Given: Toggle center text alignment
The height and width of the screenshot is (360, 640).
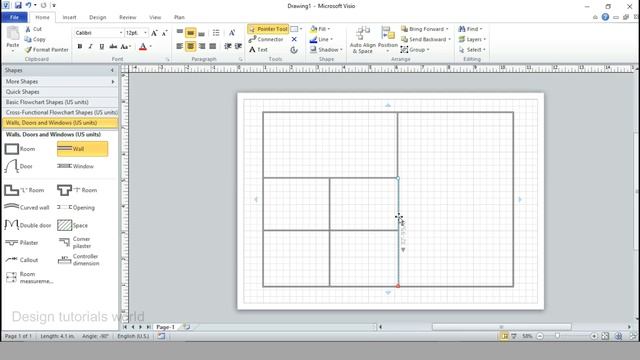Looking at the screenshot, I should pos(190,46).
